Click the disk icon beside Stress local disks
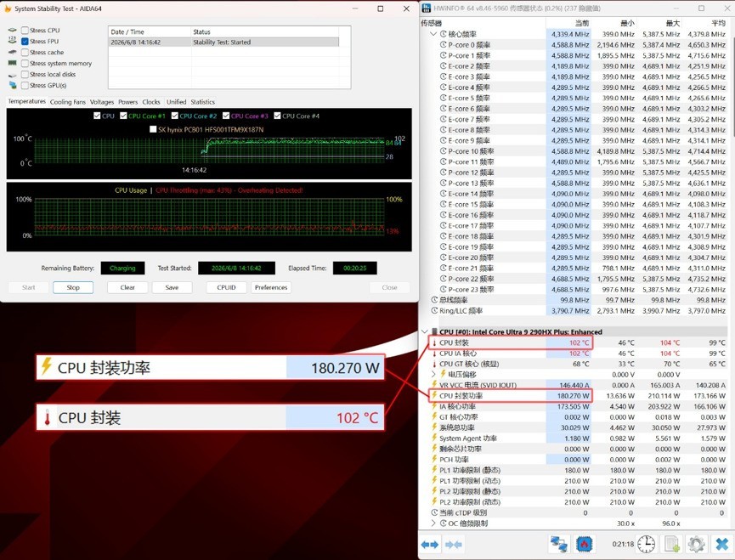The width and height of the screenshot is (735, 560). [x=12, y=75]
